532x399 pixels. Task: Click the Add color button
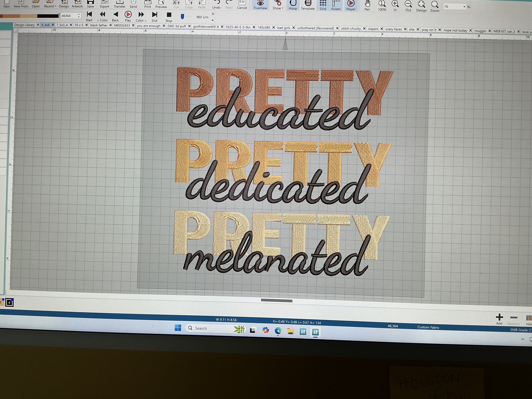(499, 317)
